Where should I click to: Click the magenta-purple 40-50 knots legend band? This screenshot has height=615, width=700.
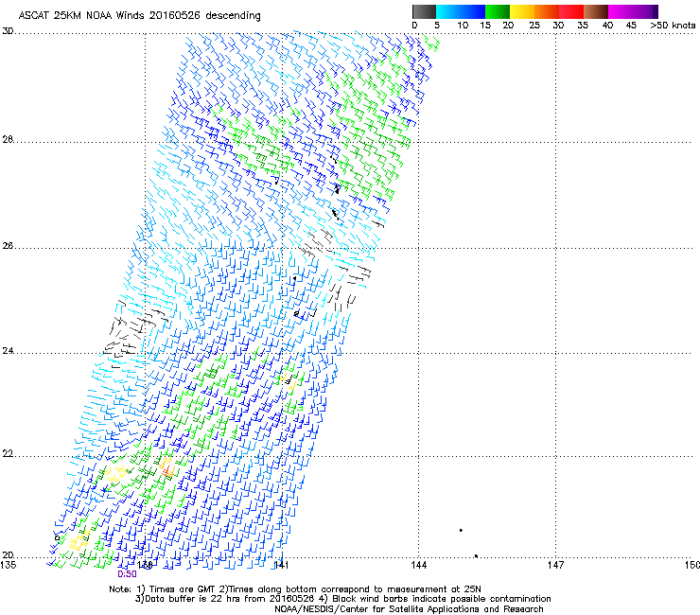[633, 11]
